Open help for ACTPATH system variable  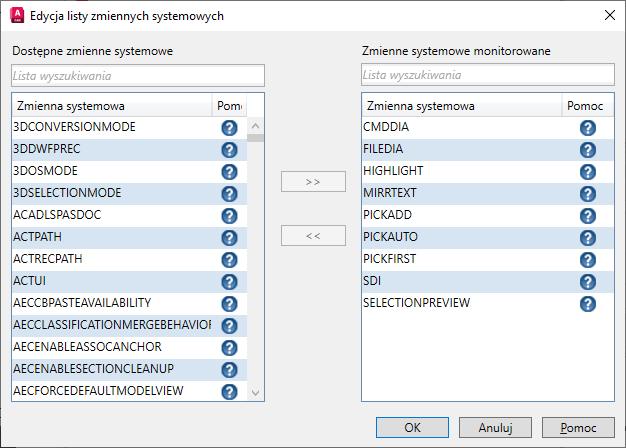229,238
